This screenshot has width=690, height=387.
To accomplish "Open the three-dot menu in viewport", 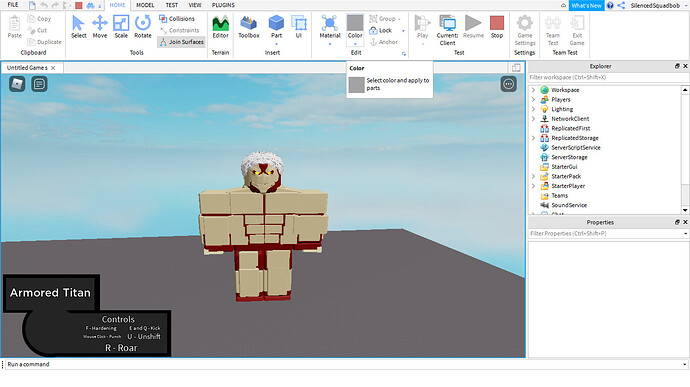I will pos(508,84).
